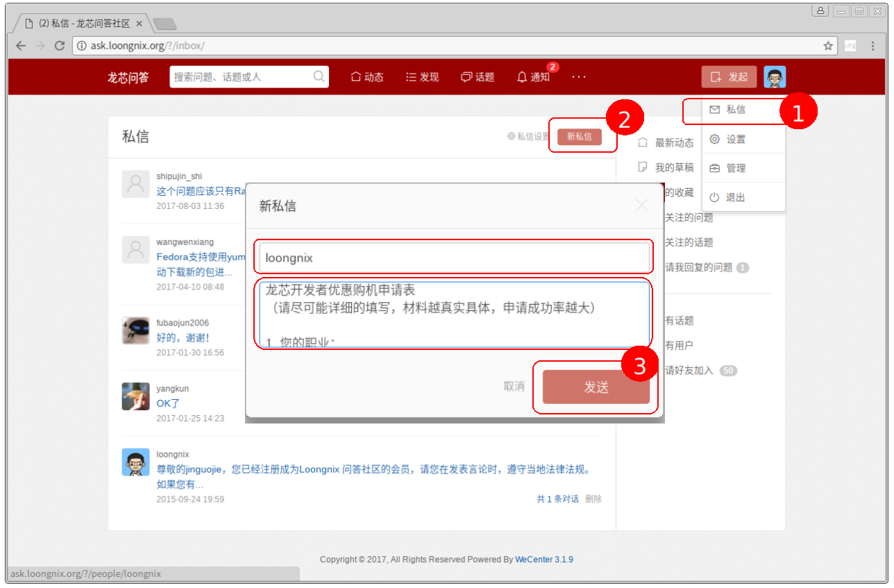This screenshot has height=588, width=894.
Task: Click shipujin_shi's default avatar
Action: (135, 184)
